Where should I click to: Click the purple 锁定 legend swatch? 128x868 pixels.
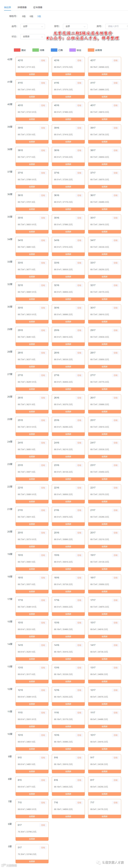click(x=72, y=50)
